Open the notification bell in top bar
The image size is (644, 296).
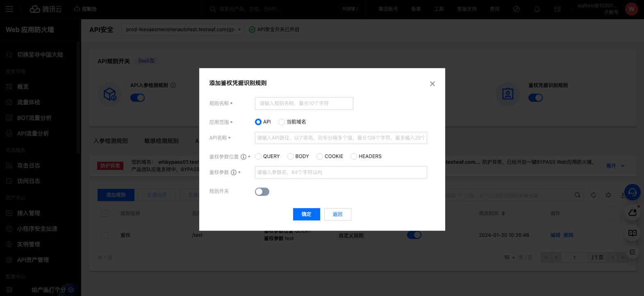[x=537, y=9]
